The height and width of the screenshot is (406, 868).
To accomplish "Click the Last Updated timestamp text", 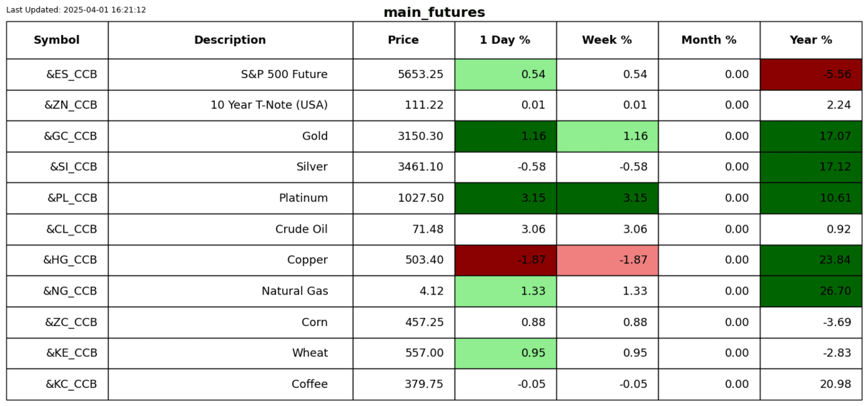I will pyautogui.click(x=76, y=10).
